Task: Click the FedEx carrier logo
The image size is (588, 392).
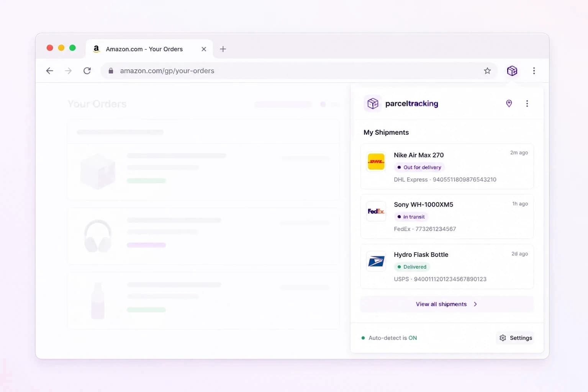Action: pyautogui.click(x=376, y=211)
